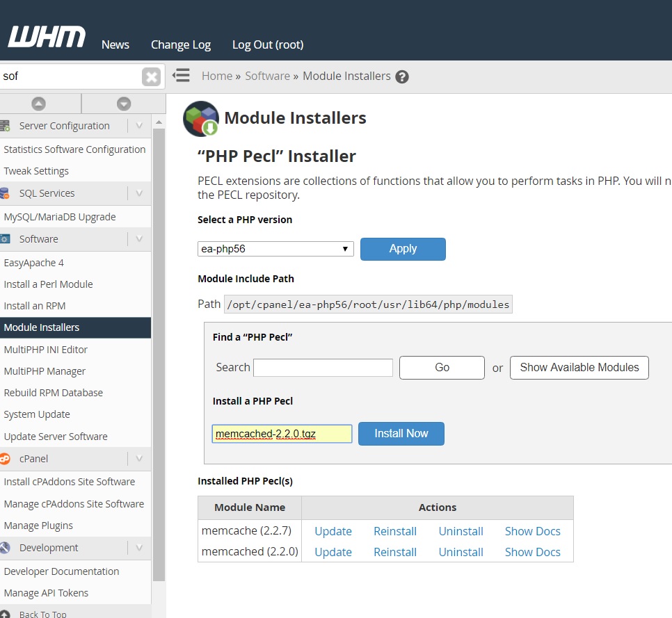
Task: Click Show Available Modules button
Action: 579,368
